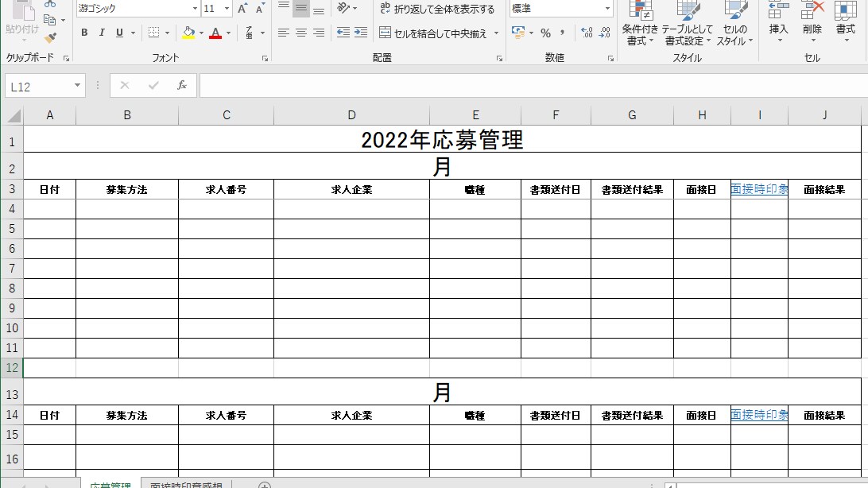The height and width of the screenshot is (488, 868).
Task: Switch to 応募管理 sheet tab
Action: [110, 484]
